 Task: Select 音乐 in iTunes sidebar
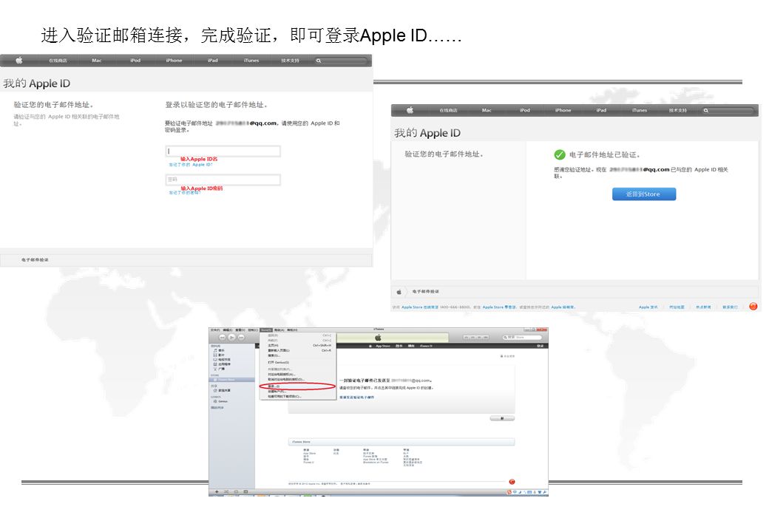point(218,351)
